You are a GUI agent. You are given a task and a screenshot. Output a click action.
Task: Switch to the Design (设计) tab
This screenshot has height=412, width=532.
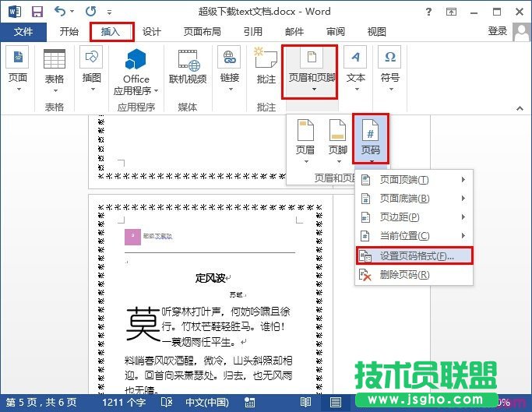[151, 32]
